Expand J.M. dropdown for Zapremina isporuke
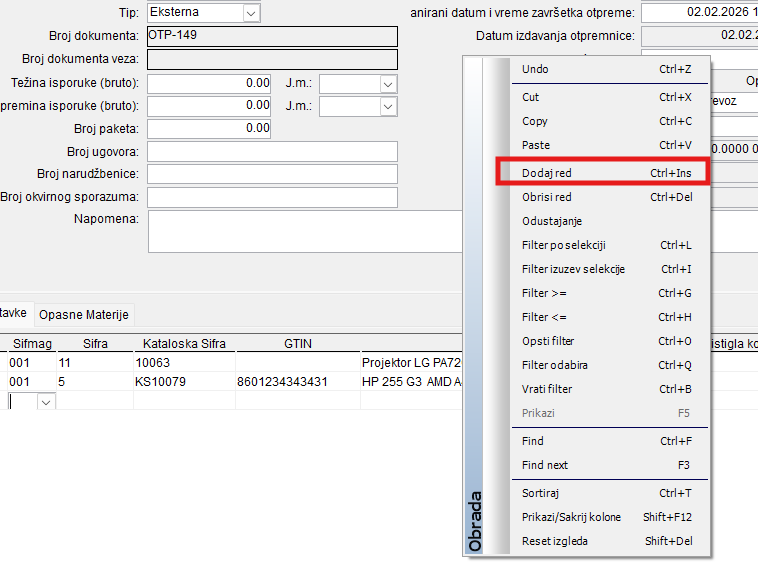Viewport: 758px width, 578px height. (x=388, y=106)
